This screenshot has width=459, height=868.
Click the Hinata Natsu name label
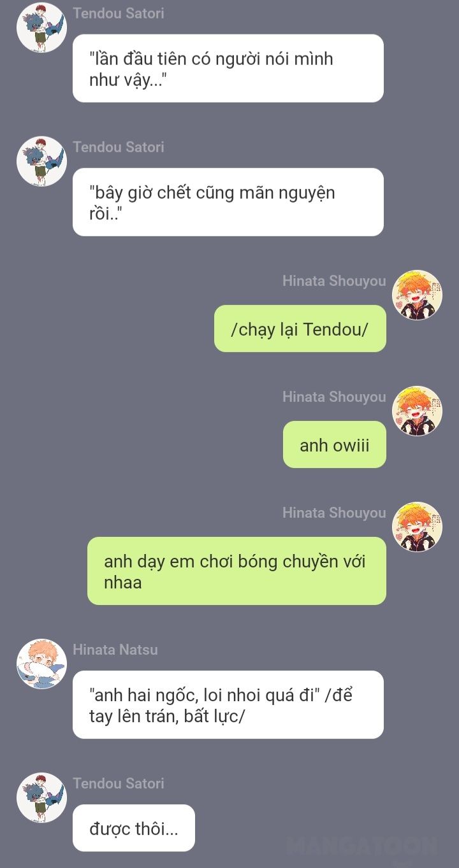click(115, 650)
